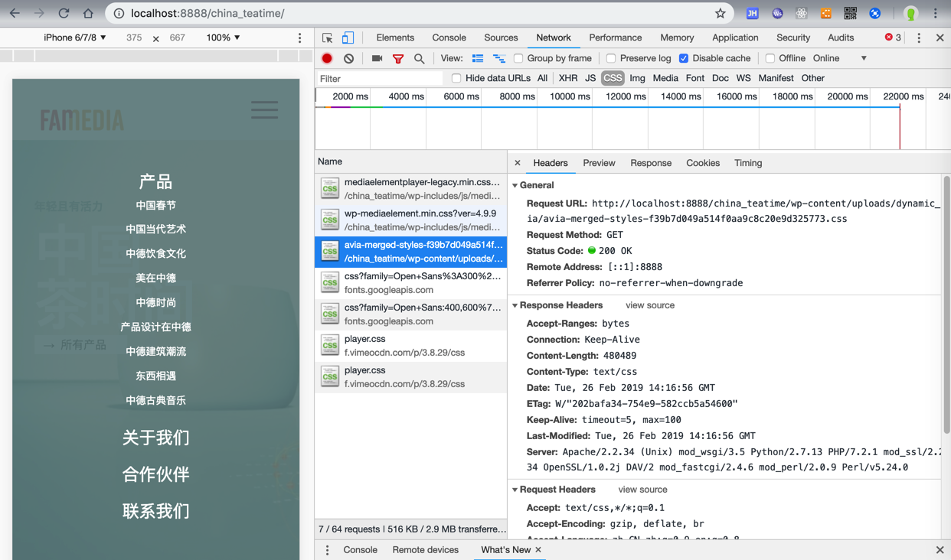The image size is (951, 560).
Task: Sort requests by Name column header
Action: click(410, 161)
